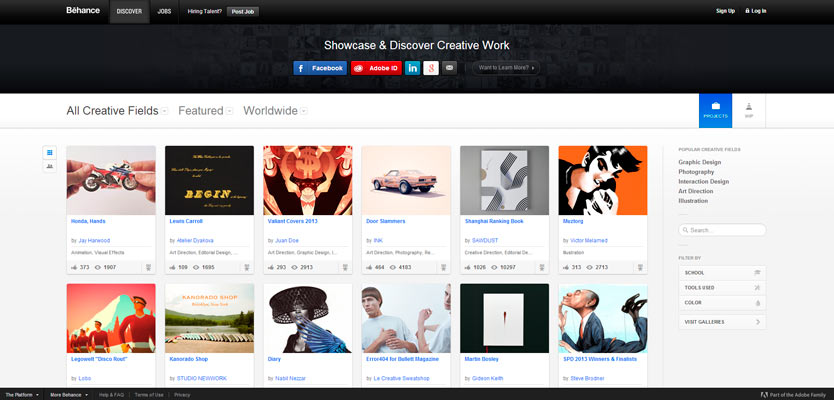Expand the Tools Used filter

pos(722,288)
